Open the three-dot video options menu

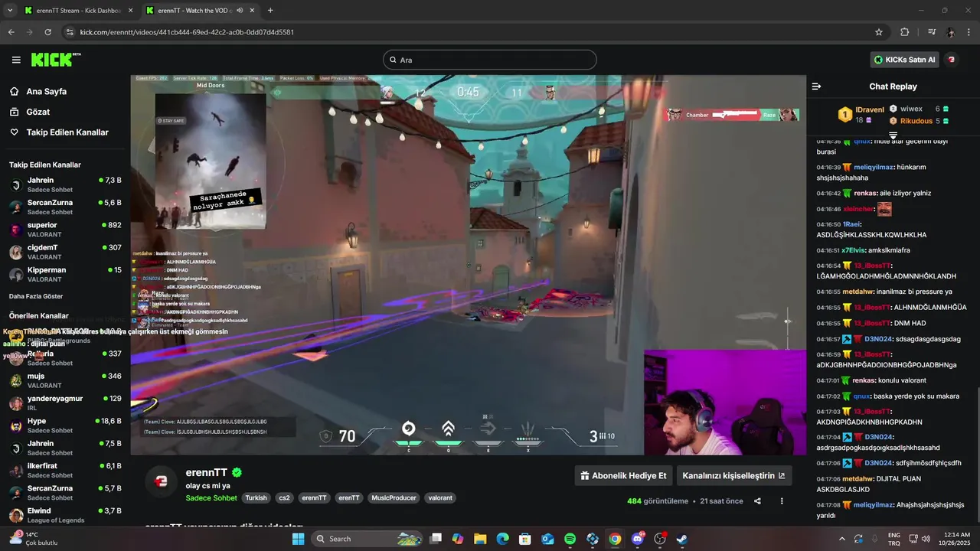[x=782, y=501]
